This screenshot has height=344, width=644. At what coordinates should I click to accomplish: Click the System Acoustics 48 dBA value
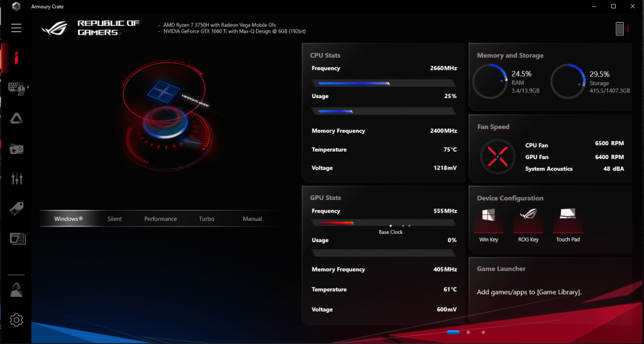pos(614,169)
